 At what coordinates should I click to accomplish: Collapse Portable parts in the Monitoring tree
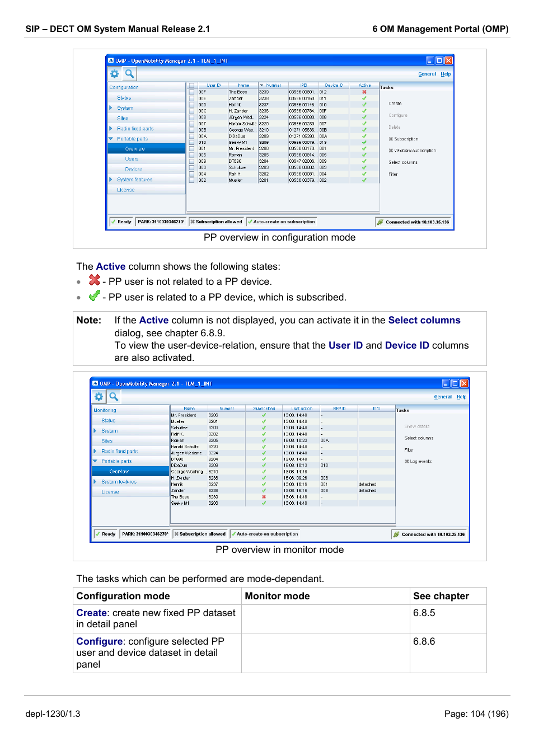(95, 461)
